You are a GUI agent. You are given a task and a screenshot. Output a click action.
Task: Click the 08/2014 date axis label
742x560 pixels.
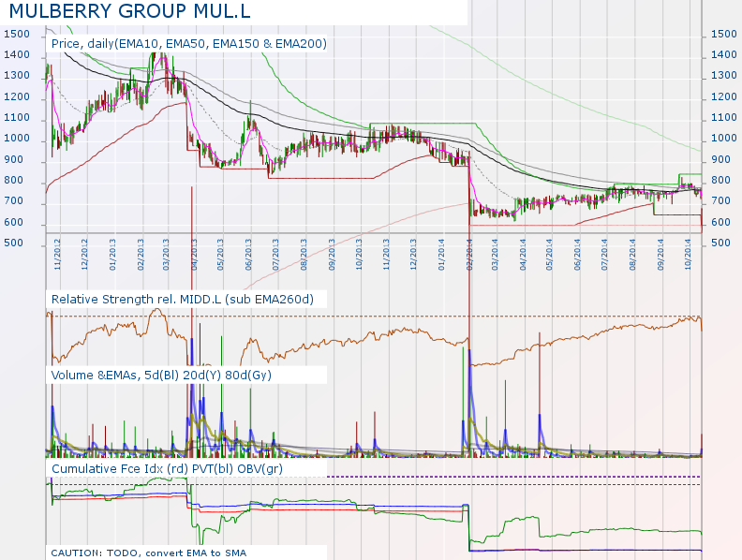point(632,255)
